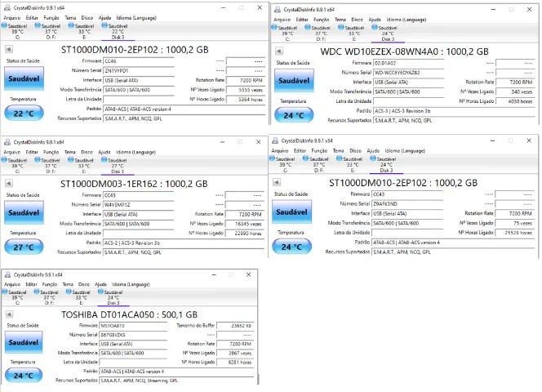Click the 27 °C temperature button
This screenshot has width=542, height=392.
[x=24, y=247]
